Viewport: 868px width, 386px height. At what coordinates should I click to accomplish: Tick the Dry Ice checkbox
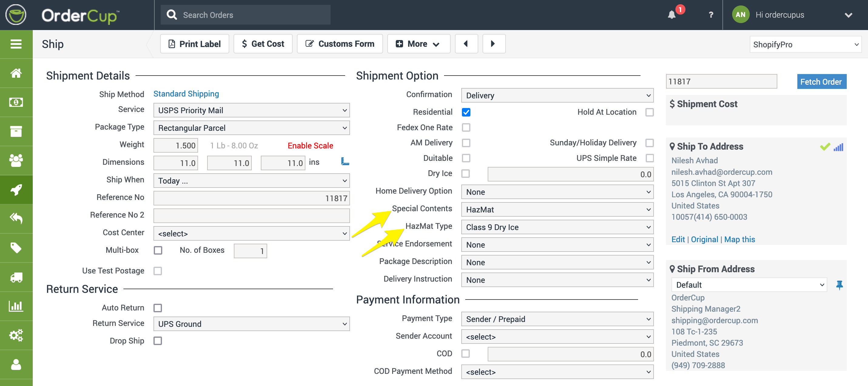coord(466,174)
